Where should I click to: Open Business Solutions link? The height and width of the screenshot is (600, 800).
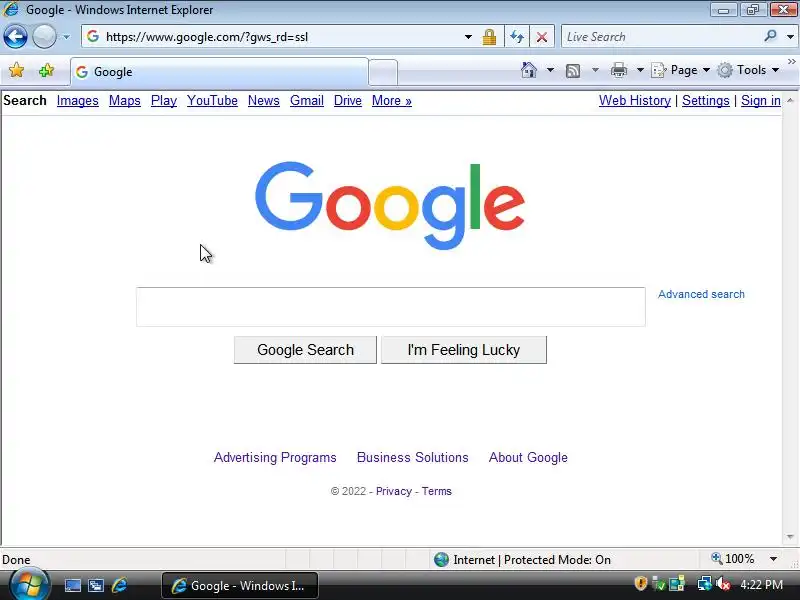click(x=413, y=457)
